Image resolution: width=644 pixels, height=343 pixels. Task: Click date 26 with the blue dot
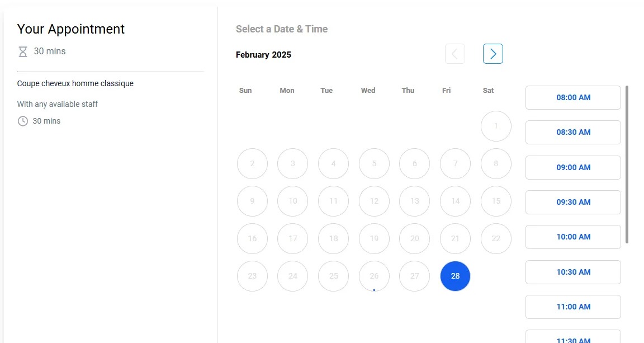tap(374, 276)
